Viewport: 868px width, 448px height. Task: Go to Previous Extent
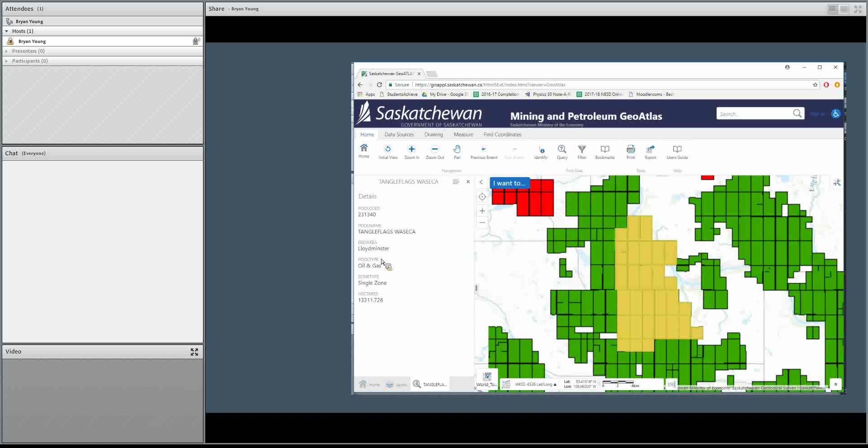tap(484, 152)
